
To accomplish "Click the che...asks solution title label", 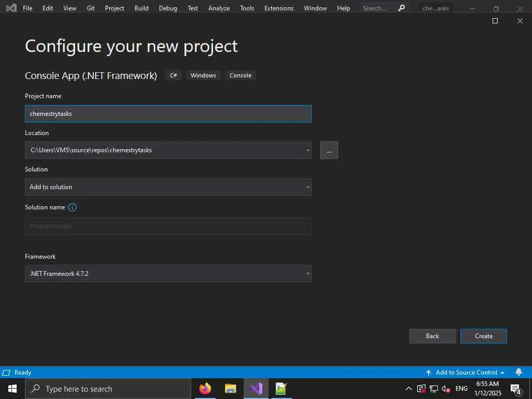I will tap(436, 8).
